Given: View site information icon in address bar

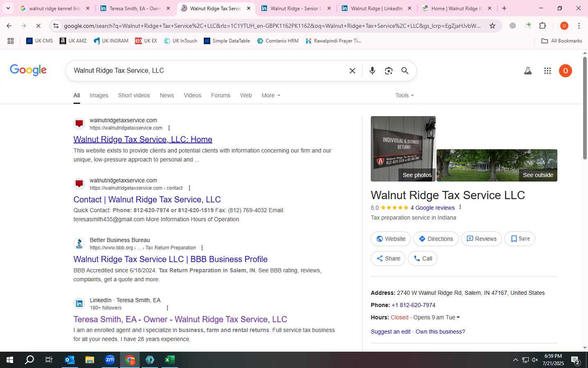Looking at the screenshot, I should pos(56,26).
